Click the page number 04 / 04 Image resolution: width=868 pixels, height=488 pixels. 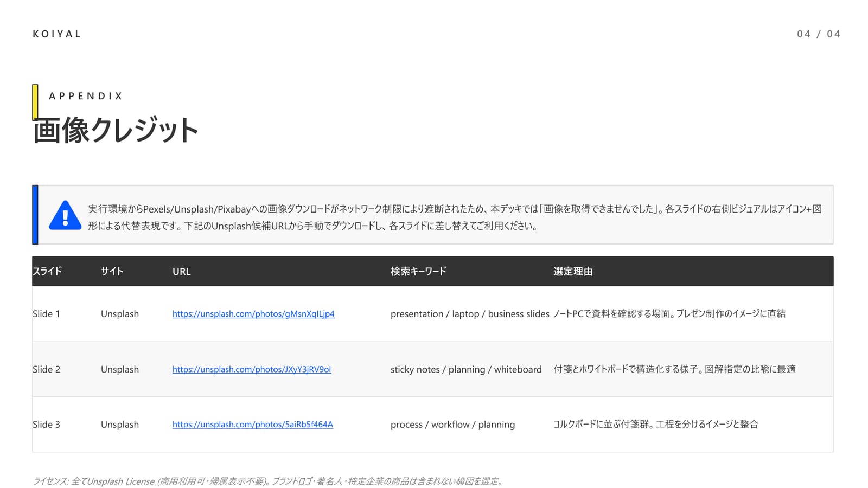(x=819, y=34)
